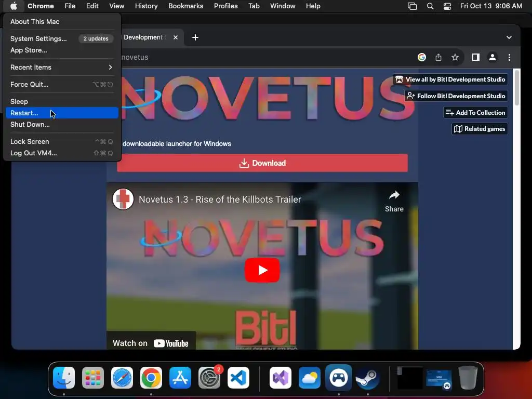532x399 pixels.
Task: Open Visual Studio in the Dock
Action: [x=280, y=378]
